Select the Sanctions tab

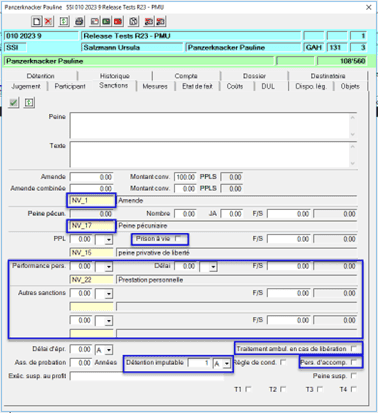(x=113, y=86)
